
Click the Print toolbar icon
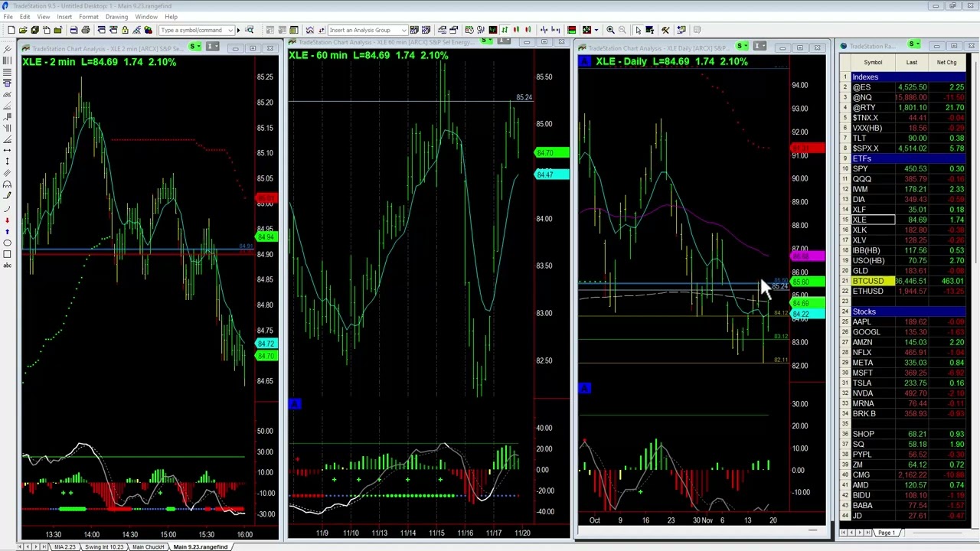(x=85, y=30)
